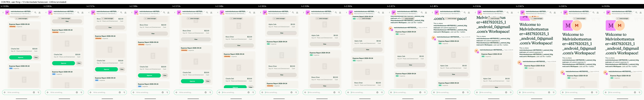Open Alpha Cafe expense row at t=2.393s
The image size is (644, 100).
click(368, 42)
